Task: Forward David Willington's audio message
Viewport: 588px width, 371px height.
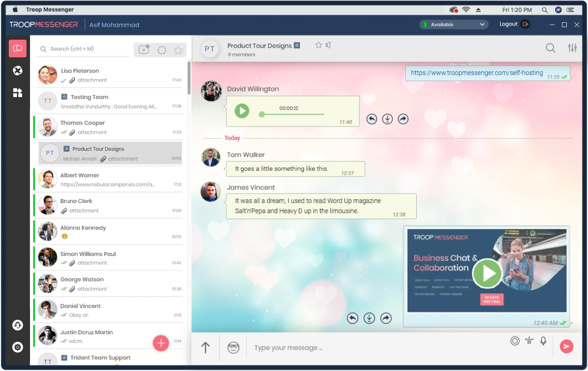Action: click(x=403, y=119)
